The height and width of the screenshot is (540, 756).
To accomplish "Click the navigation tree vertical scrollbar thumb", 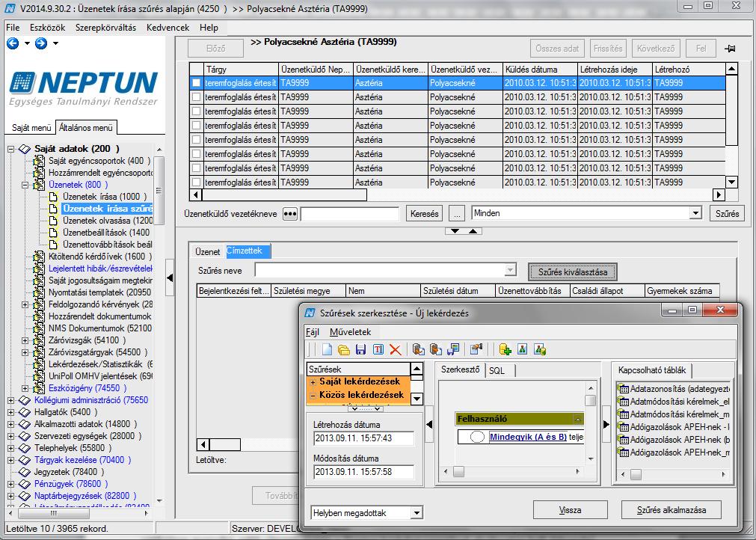I will tap(159, 190).
